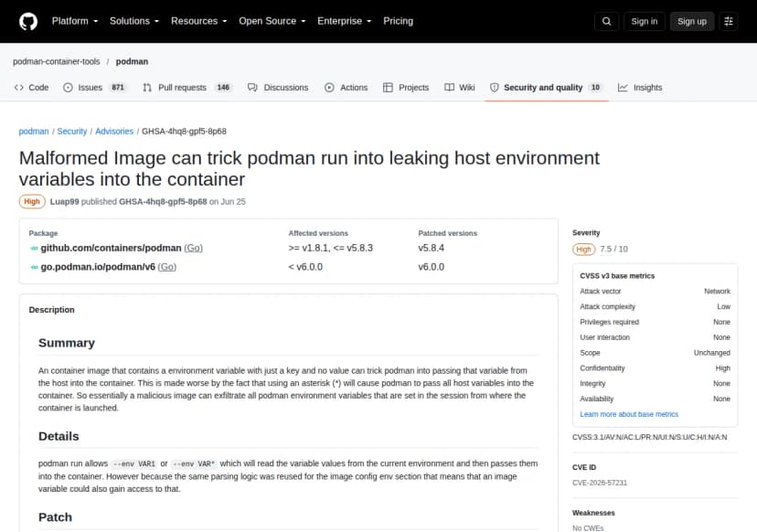Viewport: 757px width, 532px height.
Task: Open the Discussions tab
Action: pos(278,88)
